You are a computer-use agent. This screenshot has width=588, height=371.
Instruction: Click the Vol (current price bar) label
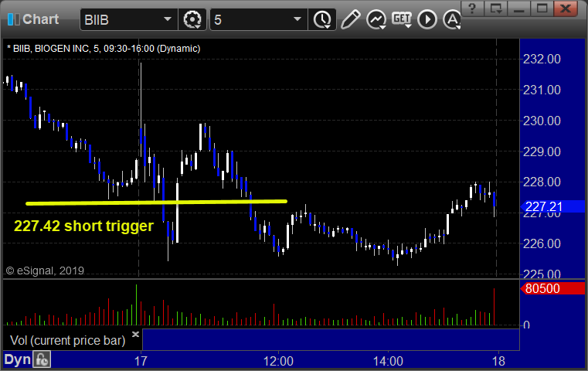(x=67, y=341)
